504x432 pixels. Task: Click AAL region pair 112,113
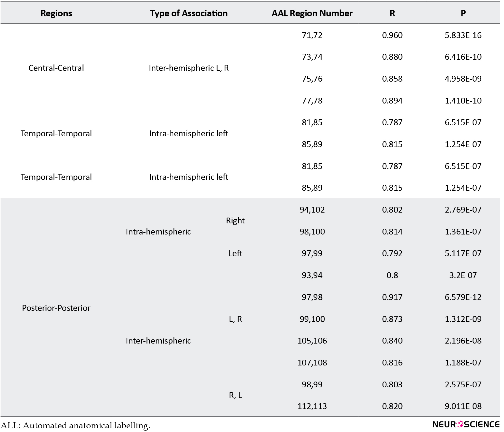[312, 406]
